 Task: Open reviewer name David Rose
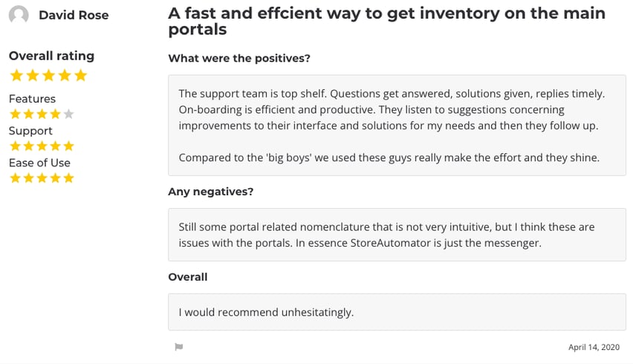[74, 16]
